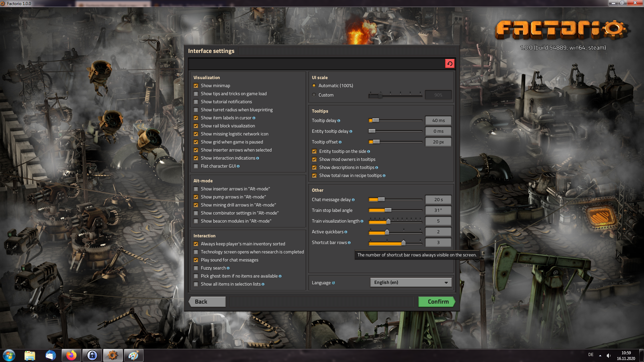Enable Show tutorial notifications
The height and width of the screenshot is (362, 644).
point(196,102)
